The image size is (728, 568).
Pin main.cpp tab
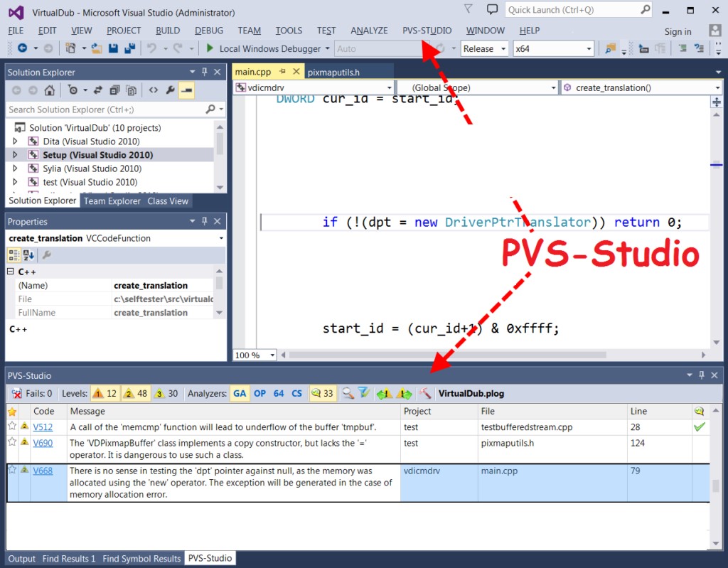click(x=282, y=72)
